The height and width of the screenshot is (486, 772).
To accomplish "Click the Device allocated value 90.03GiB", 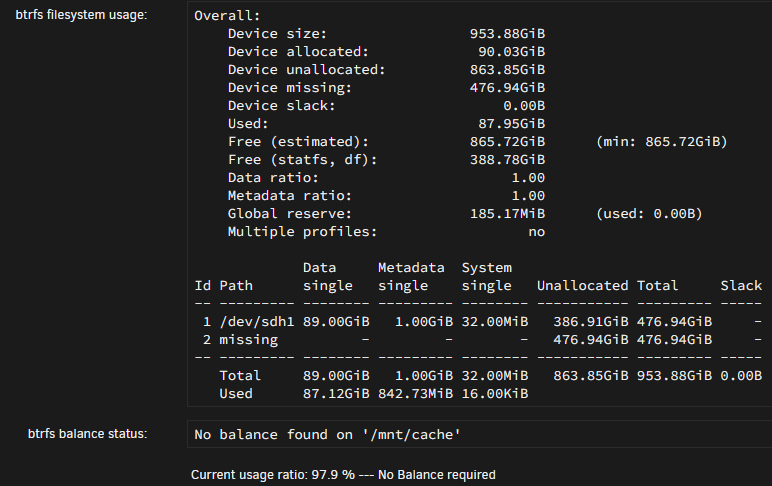I will pos(512,52).
